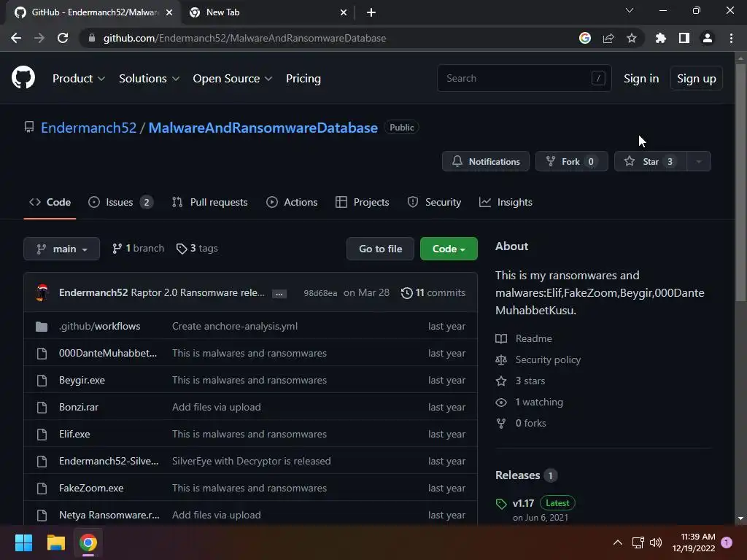This screenshot has height=560, width=747.
Task: Click the commit author avatar of Endermanch52
Action: (x=42, y=292)
